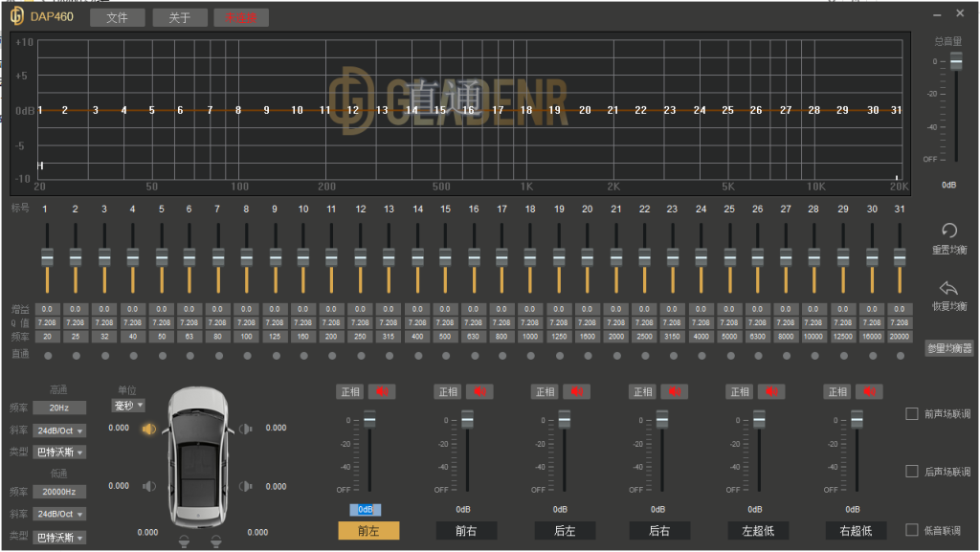Open the 低通 斜率 24dB/Oct dropdown

59,514
